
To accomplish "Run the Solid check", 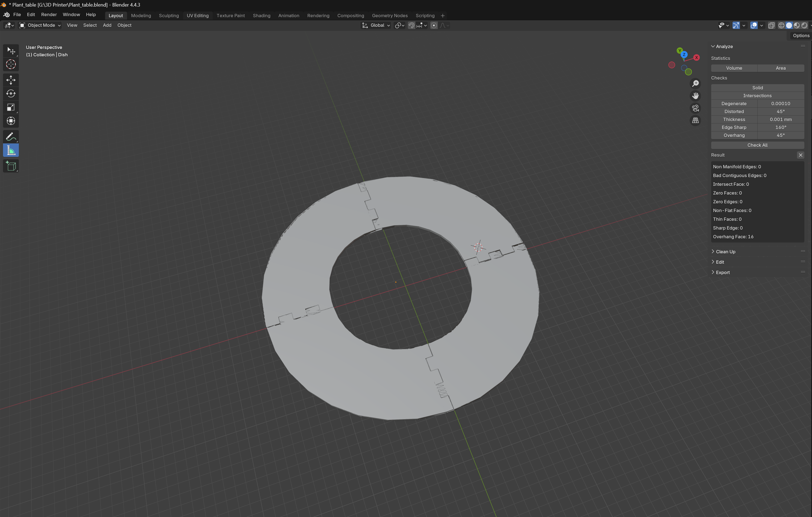I will coord(758,88).
